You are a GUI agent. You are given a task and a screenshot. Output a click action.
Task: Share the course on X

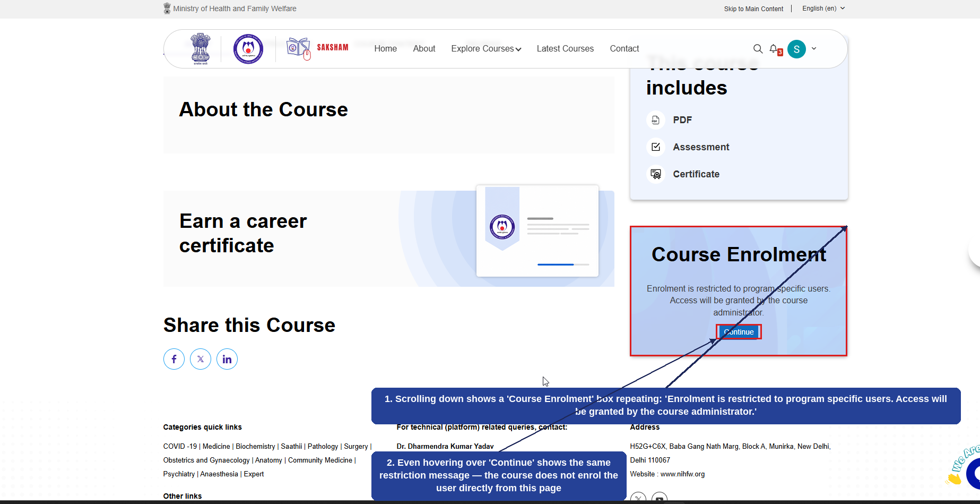201,359
